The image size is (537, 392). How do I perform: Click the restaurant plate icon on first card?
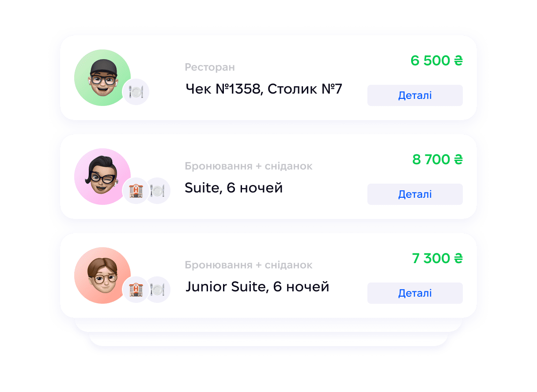136,92
